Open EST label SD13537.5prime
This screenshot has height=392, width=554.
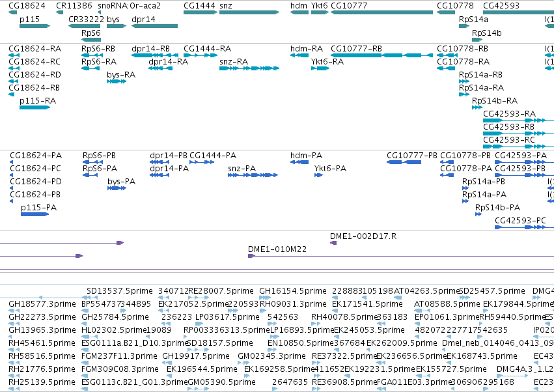click(119, 291)
